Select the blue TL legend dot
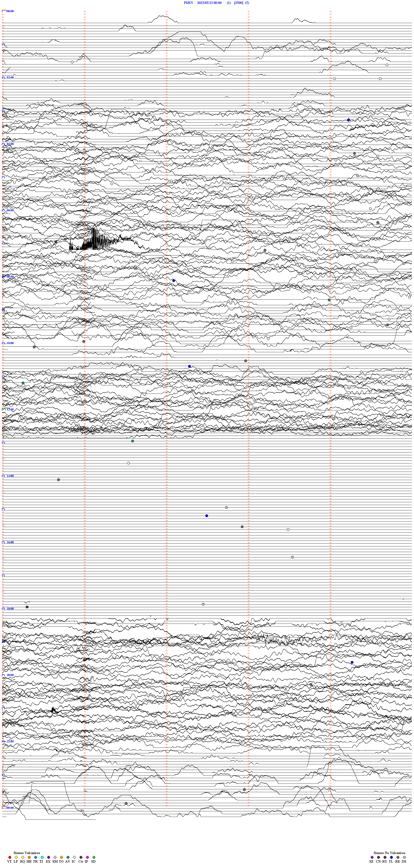This screenshot has width=414, height=868. pos(391,857)
